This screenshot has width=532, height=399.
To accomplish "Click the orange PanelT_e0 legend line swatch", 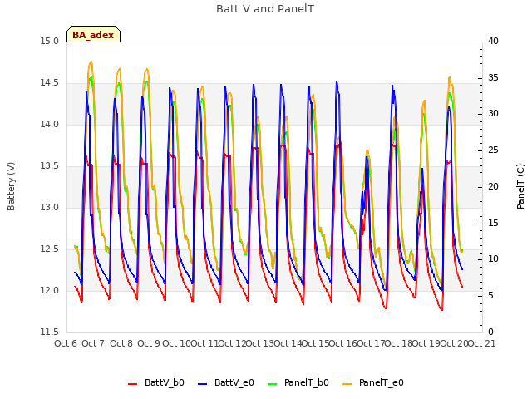I will (347, 384).
